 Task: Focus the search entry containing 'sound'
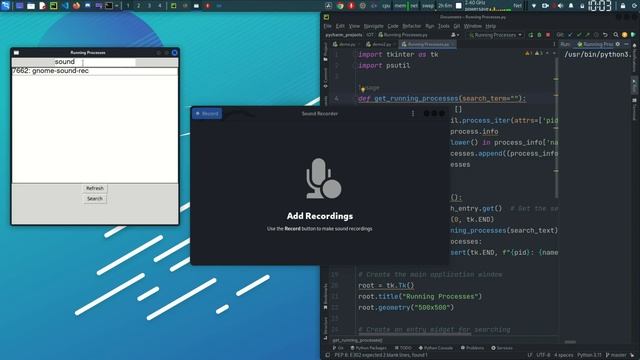tap(95, 62)
